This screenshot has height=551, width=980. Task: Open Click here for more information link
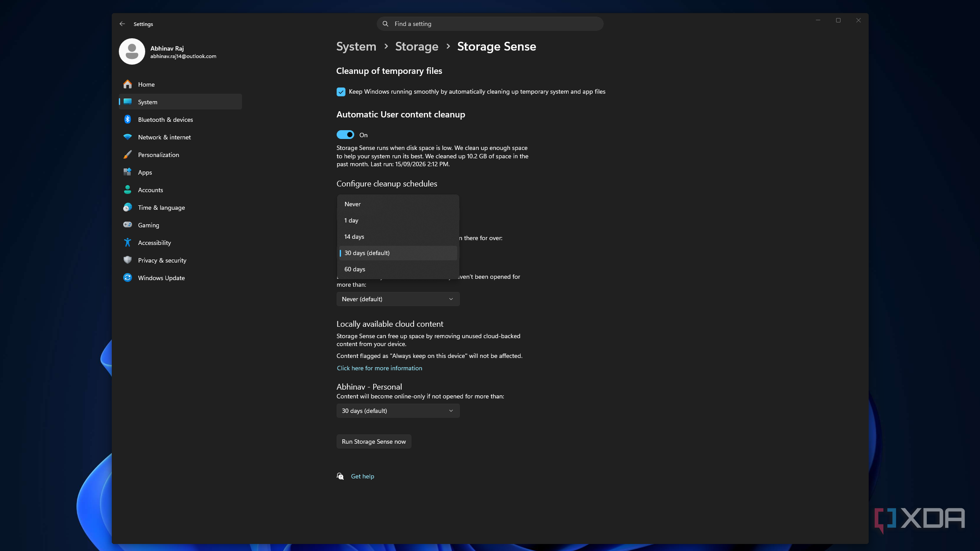pos(379,368)
